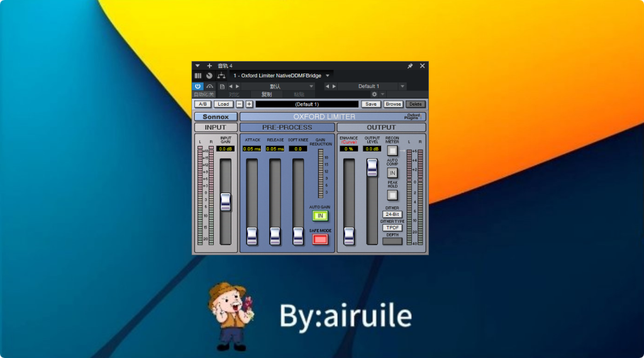Click the Browse presets button
This screenshot has height=358, width=644.
(393, 104)
